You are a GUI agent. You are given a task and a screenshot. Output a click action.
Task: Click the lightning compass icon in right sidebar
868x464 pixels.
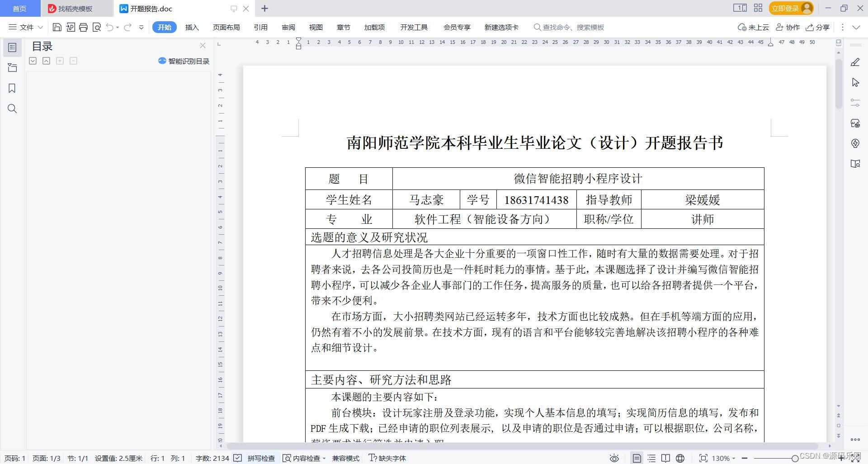tap(855, 143)
